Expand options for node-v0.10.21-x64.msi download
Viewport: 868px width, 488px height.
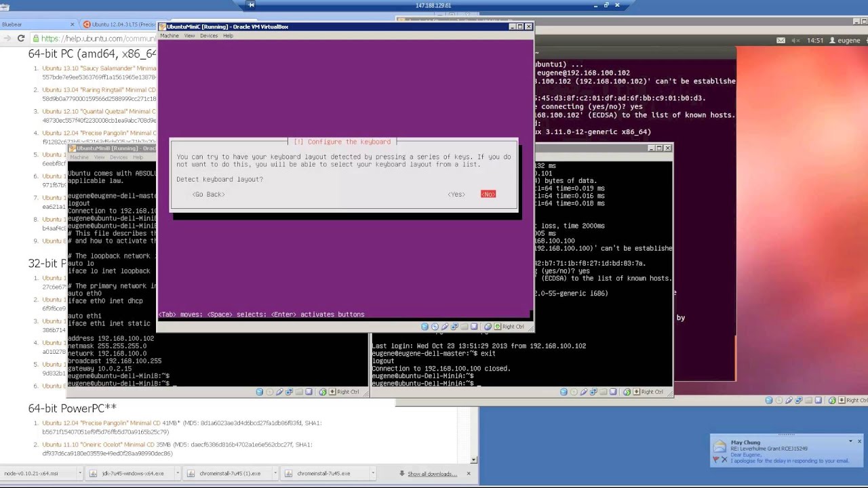(x=80, y=474)
